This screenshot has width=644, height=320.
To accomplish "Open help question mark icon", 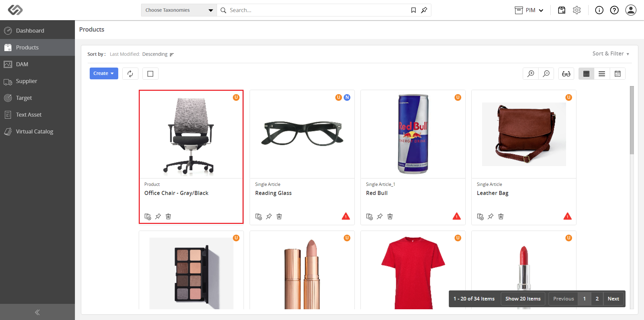I will [x=614, y=10].
